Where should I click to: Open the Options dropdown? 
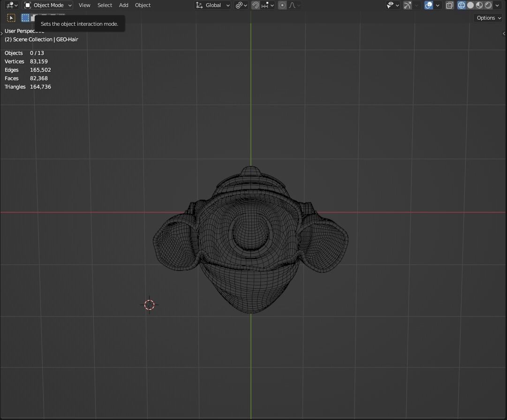point(489,18)
